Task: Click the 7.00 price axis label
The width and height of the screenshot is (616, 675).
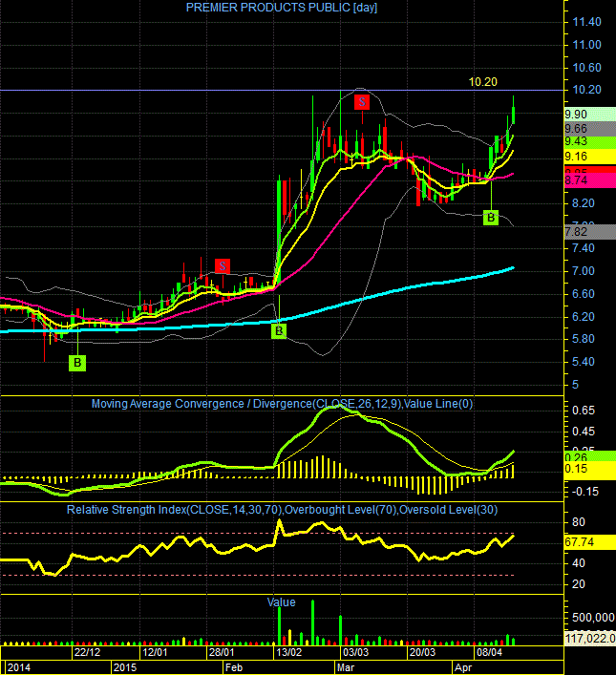Action: tap(584, 271)
